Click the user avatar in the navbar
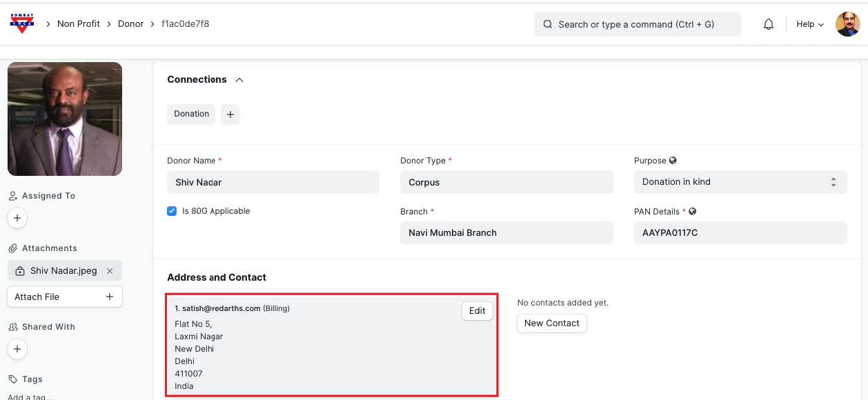 (847, 24)
